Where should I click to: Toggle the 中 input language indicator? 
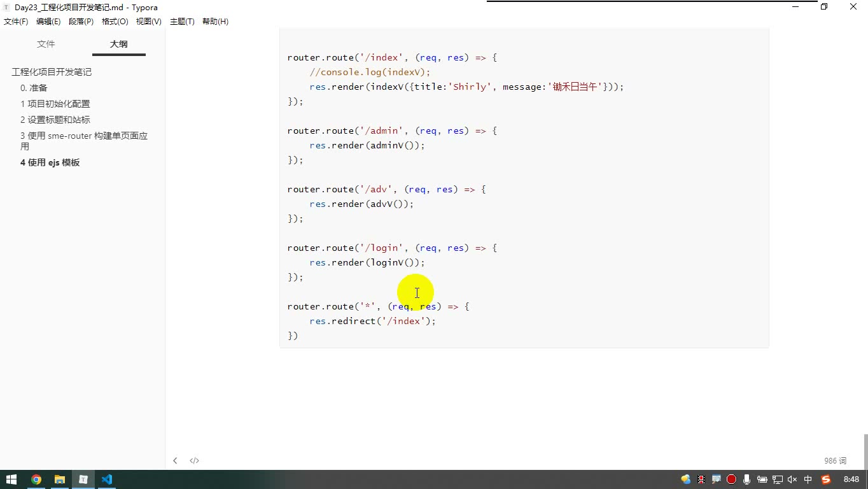(808, 479)
